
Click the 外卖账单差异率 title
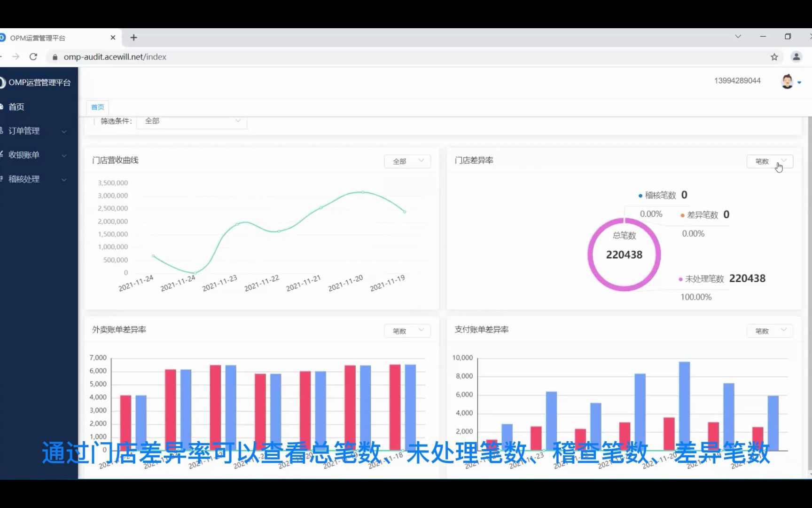[119, 330]
